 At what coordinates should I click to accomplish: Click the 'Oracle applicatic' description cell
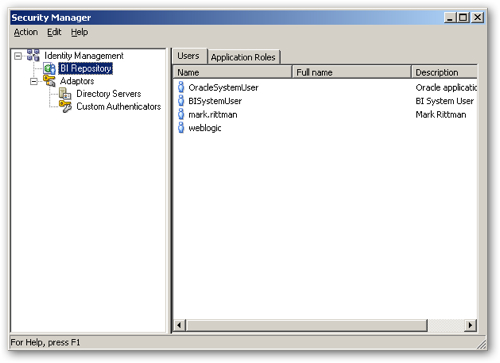446,88
